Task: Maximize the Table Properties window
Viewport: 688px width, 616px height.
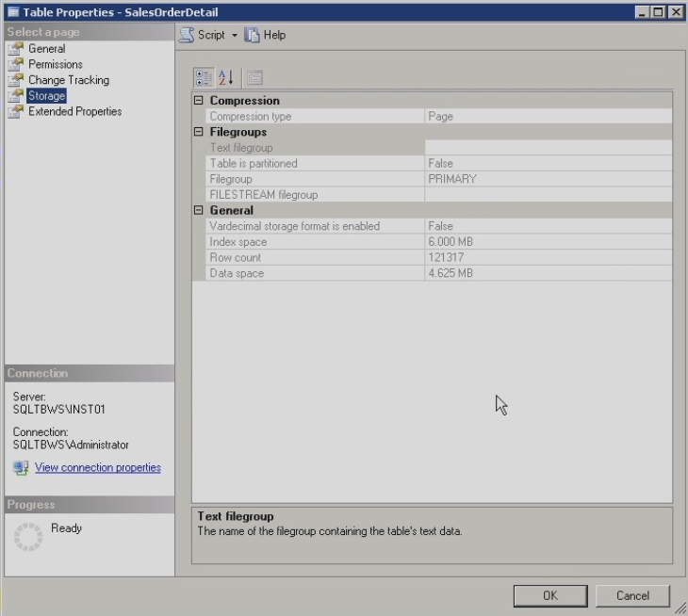Action: point(658,12)
